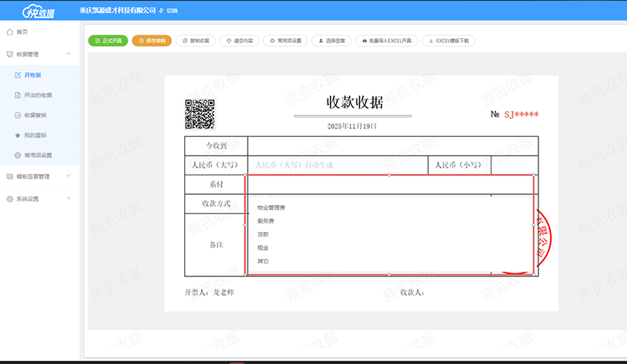
Task: Click the 首页 home icon in sidebar
Action: point(9,31)
